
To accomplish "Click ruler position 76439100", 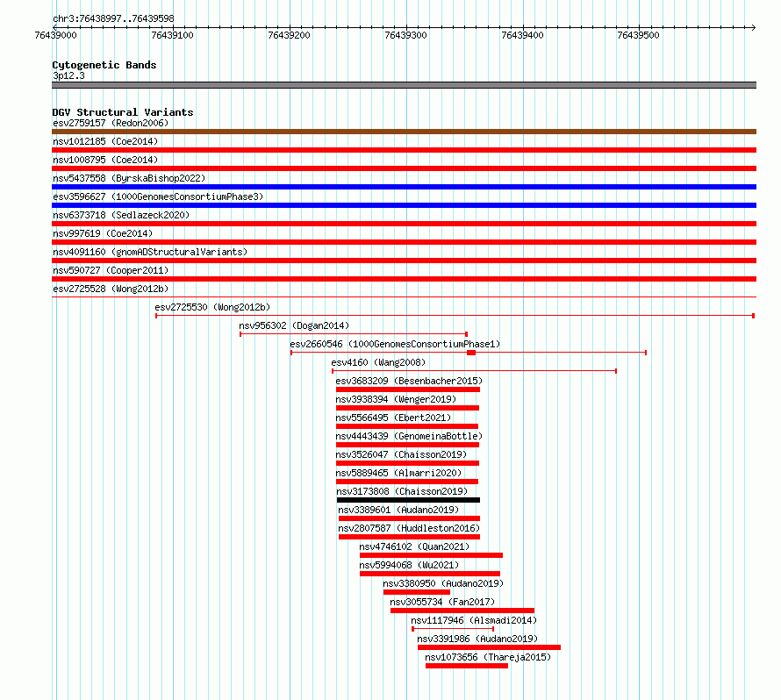I will coord(172,35).
